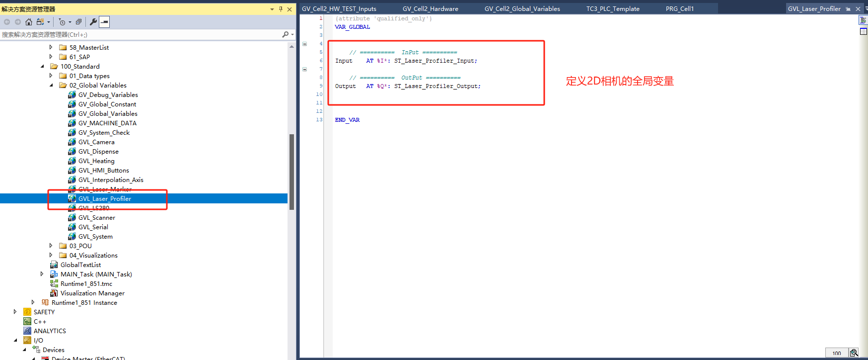Switch to the TC3_PLC_Template tab
Screen dimensions: 868x360
(x=613, y=9)
